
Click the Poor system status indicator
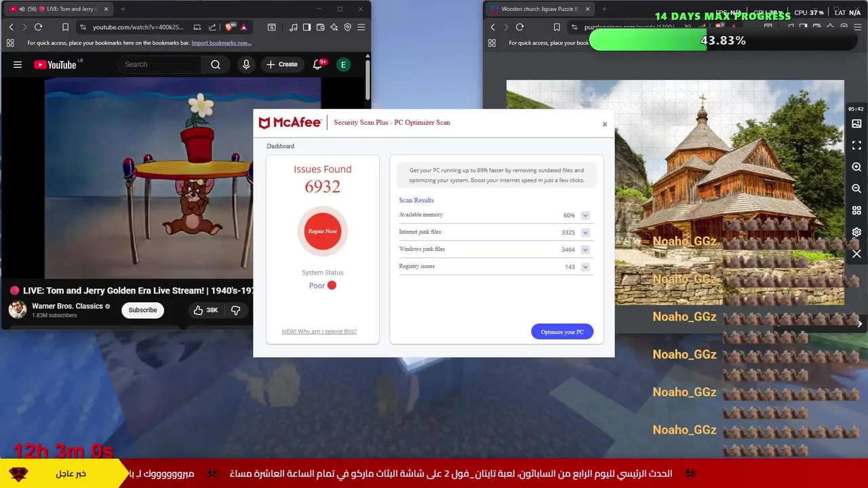click(x=323, y=285)
